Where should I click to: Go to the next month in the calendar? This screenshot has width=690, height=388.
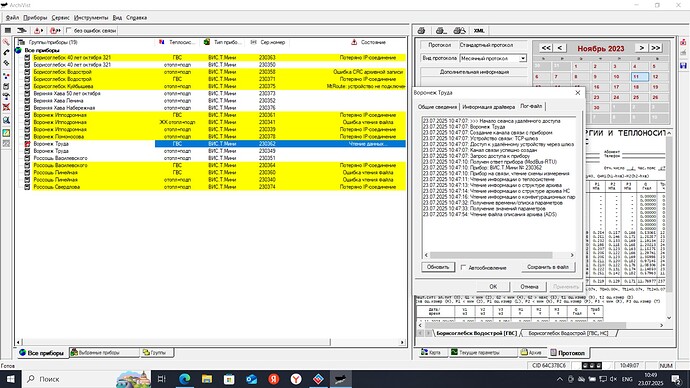click(x=642, y=48)
